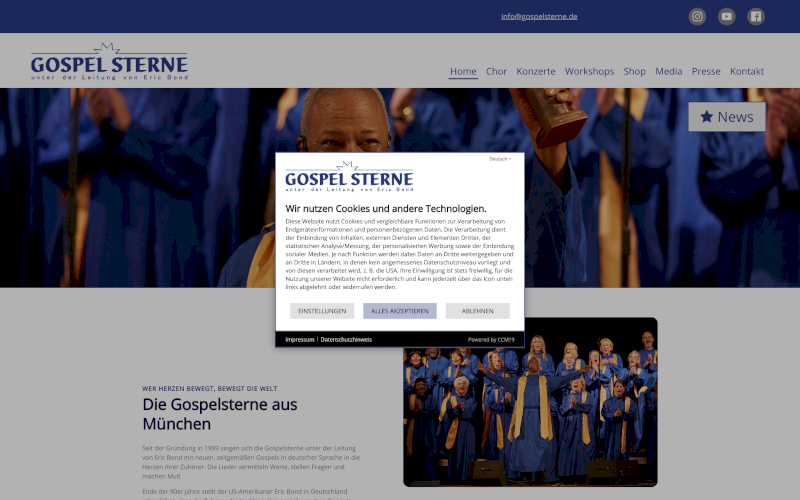Click the star News button
Viewport: 800px width, 500px height.
pos(727,117)
